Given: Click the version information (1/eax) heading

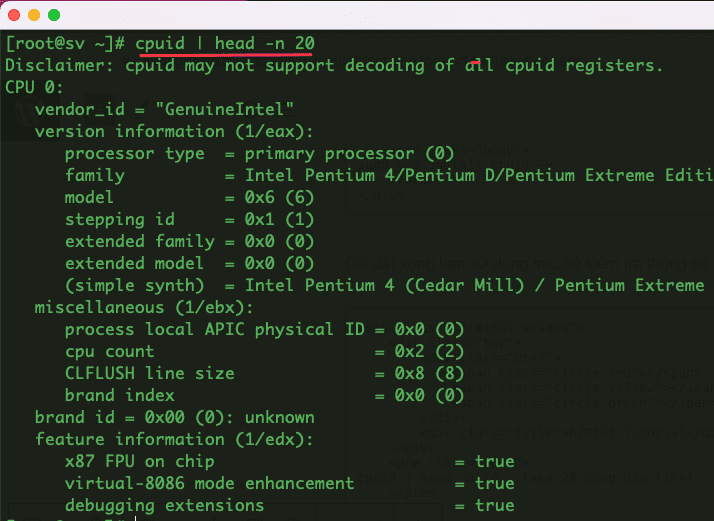Looking at the screenshot, I should pyautogui.click(x=174, y=132).
